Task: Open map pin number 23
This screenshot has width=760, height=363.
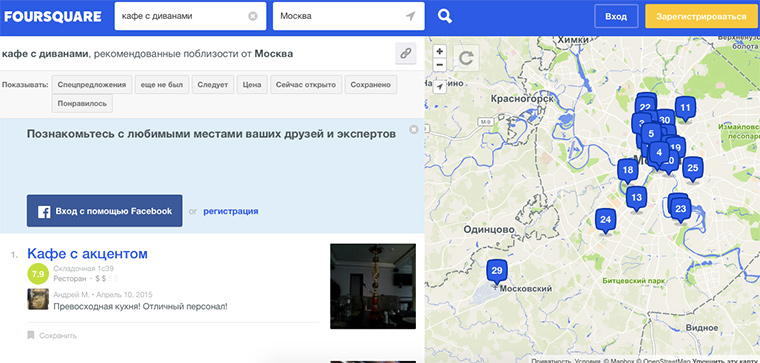Action: pyautogui.click(x=681, y=210)
